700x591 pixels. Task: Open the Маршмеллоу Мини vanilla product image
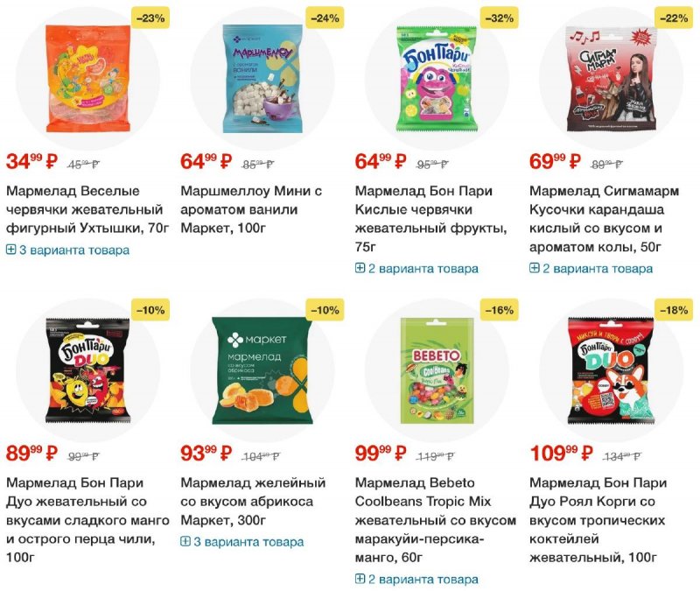[262, 78]
